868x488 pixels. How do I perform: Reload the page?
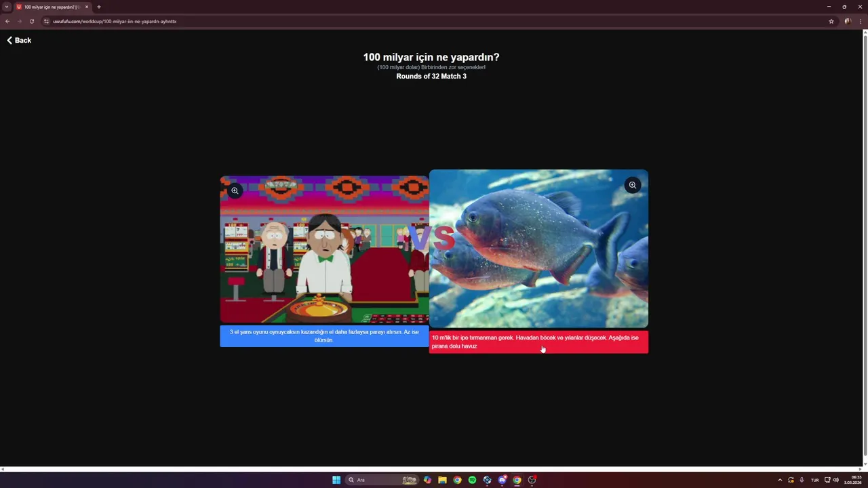(x=31, y=21)
